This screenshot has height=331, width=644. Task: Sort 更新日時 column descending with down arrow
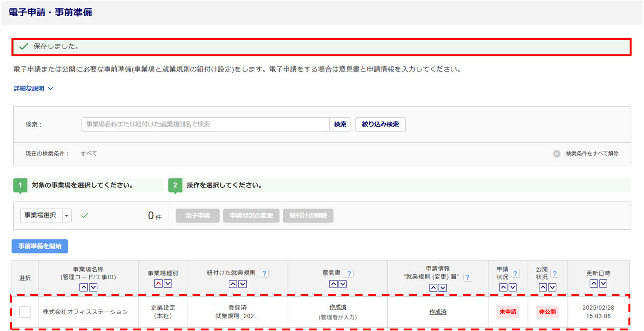pyautogui.click(x=603, y=284)
